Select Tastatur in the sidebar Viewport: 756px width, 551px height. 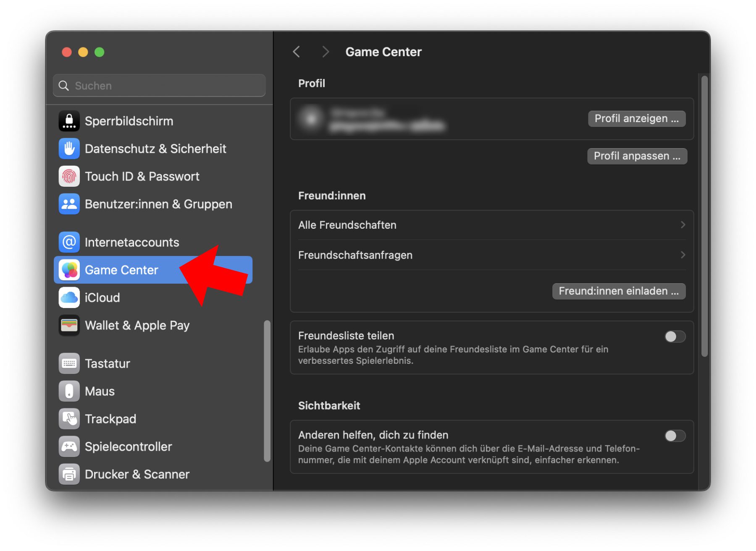108,363
